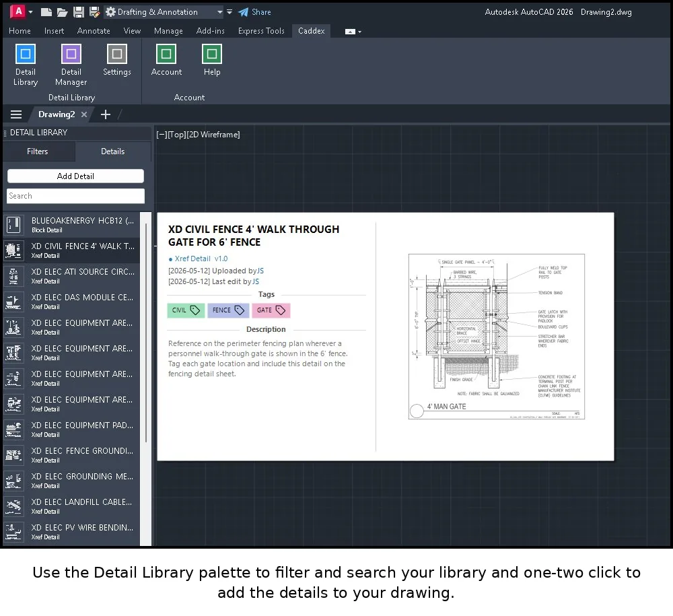This screenshot has height=616, width=673.
Task: Select the XD ELEC EQUIPMENT PAD list row
Action: point(72,430)
